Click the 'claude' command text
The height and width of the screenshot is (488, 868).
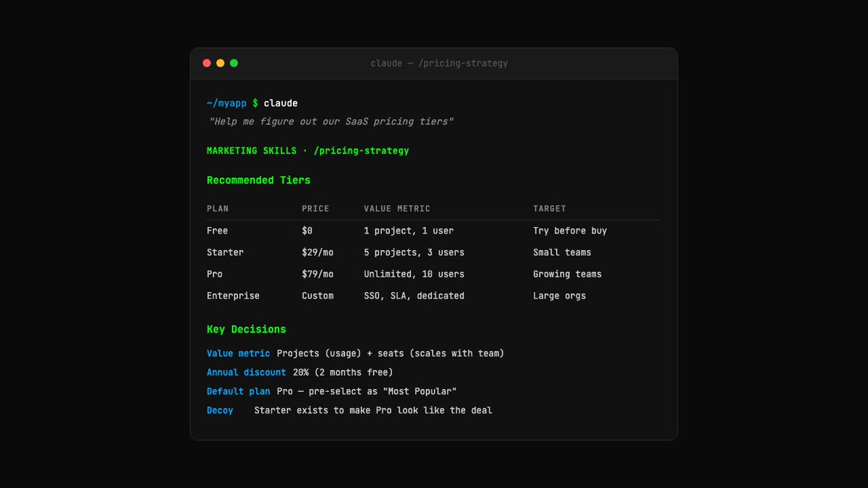pos(281,103)
